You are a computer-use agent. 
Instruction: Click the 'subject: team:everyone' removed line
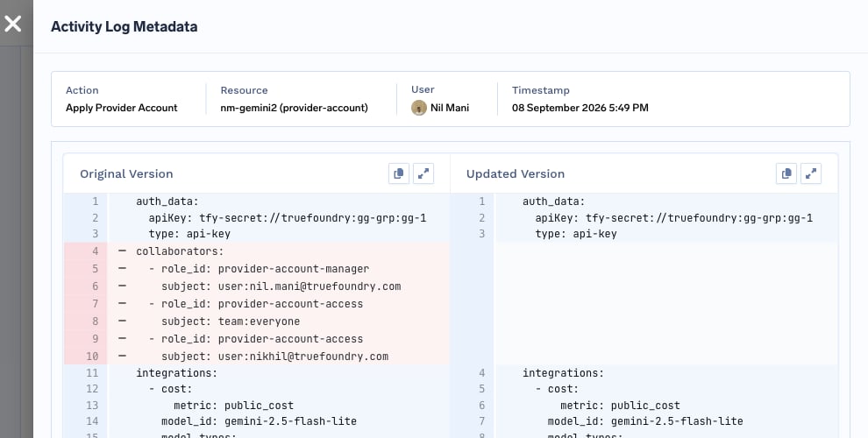(x=231, y=321)
